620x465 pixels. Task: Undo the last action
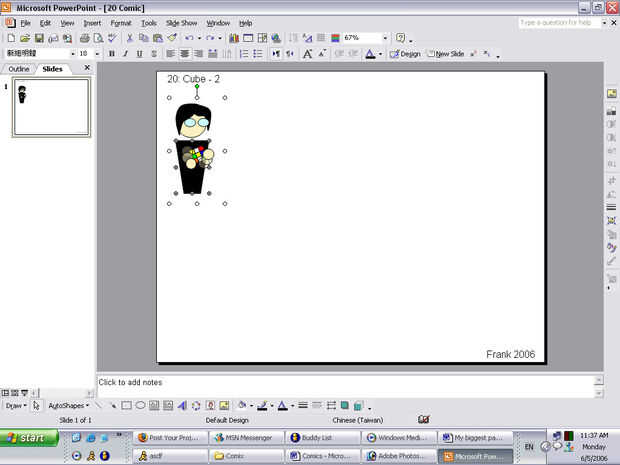(x=189, y=38)
